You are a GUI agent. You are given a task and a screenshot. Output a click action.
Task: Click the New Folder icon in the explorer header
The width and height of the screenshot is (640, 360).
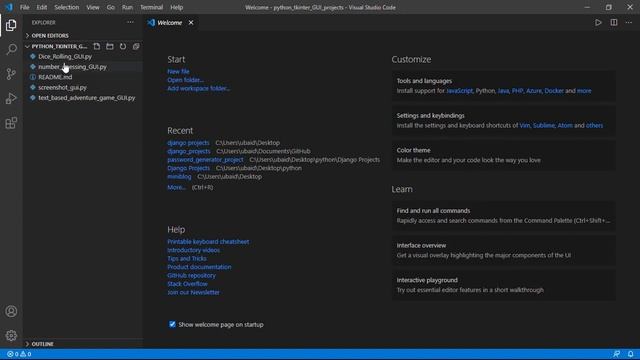(110, 47)
